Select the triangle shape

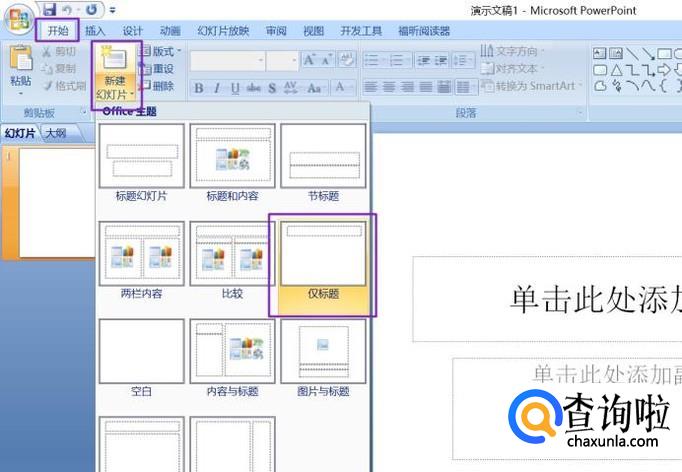pyautogui.click(x=616, y=70)
